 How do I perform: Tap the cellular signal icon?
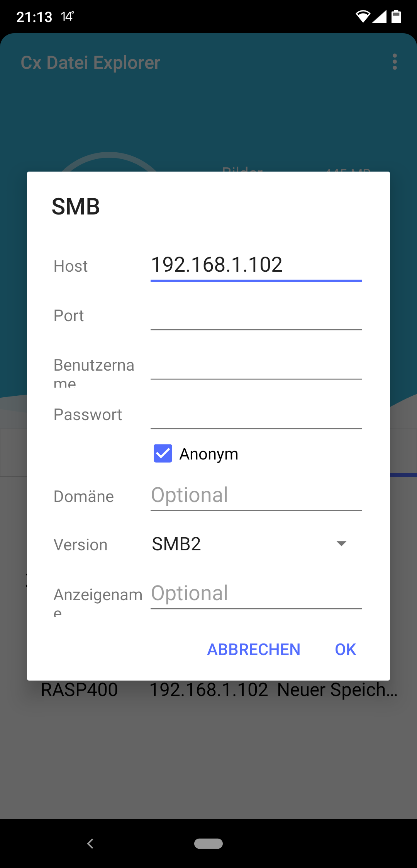379,17
